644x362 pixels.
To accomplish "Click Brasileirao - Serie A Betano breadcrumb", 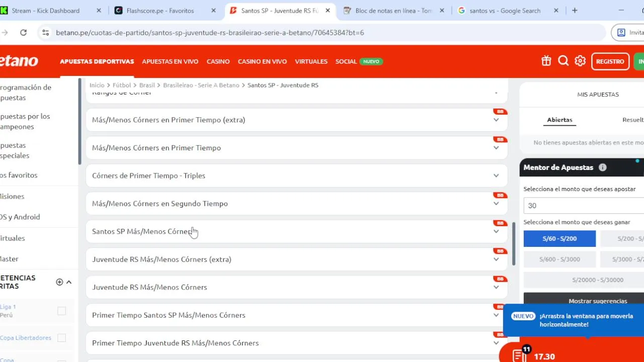I will tap(201, 85).
